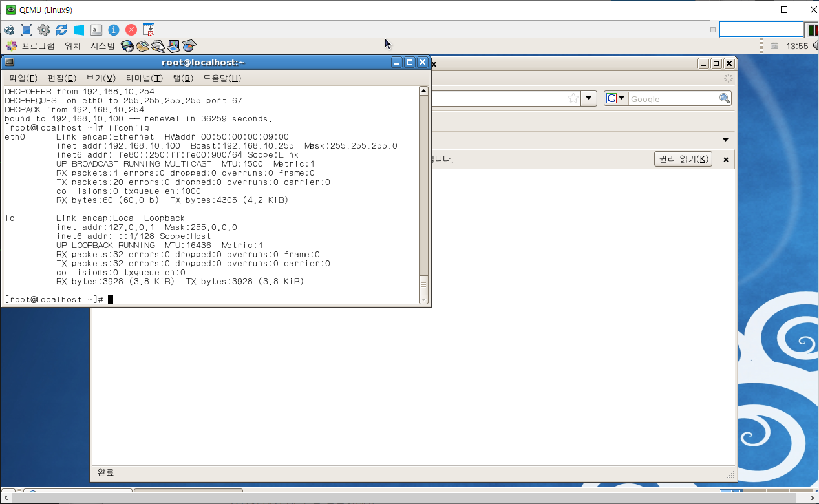Toggle the small checkbox beside QEMU input box

(713, 30)
